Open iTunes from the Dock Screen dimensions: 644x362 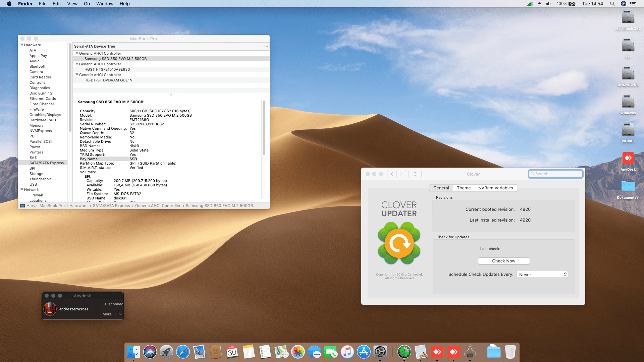pyautogui.click(x=347, y=352)
